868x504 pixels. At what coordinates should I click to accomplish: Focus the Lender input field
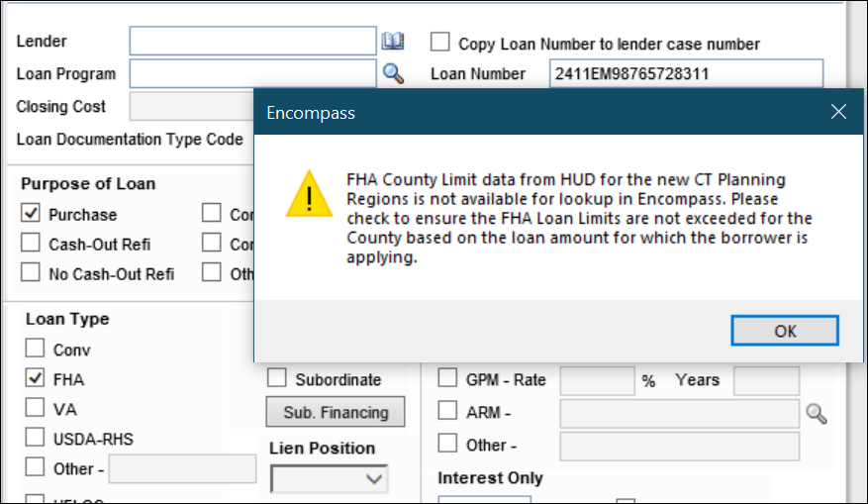pyautogui.click(x=253, y=41)
